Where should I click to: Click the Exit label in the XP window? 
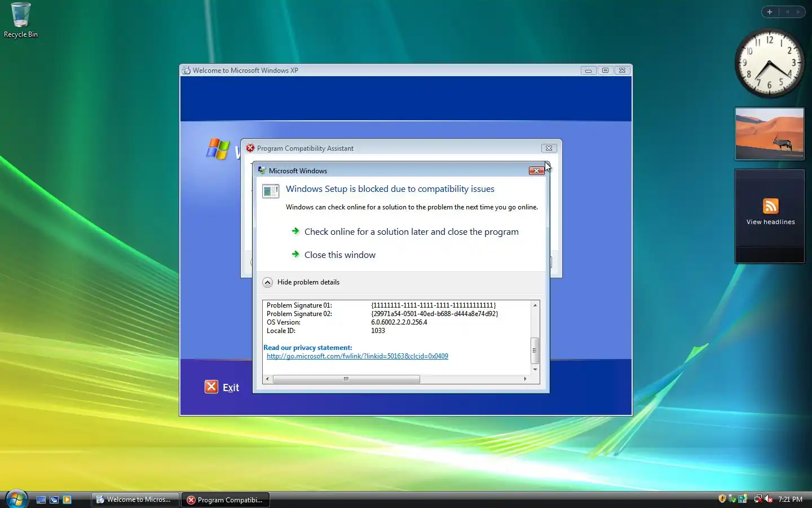click(231, 388)
